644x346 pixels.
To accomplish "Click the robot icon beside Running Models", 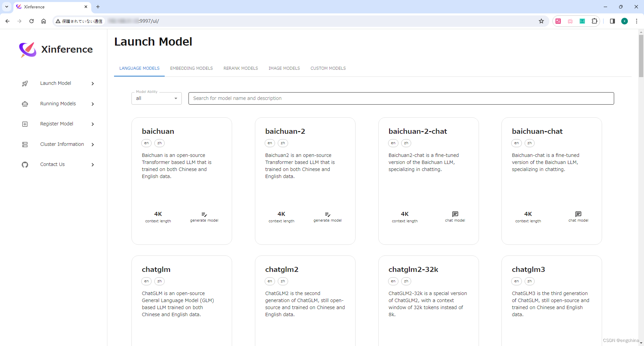I will [x=25, y=104].
